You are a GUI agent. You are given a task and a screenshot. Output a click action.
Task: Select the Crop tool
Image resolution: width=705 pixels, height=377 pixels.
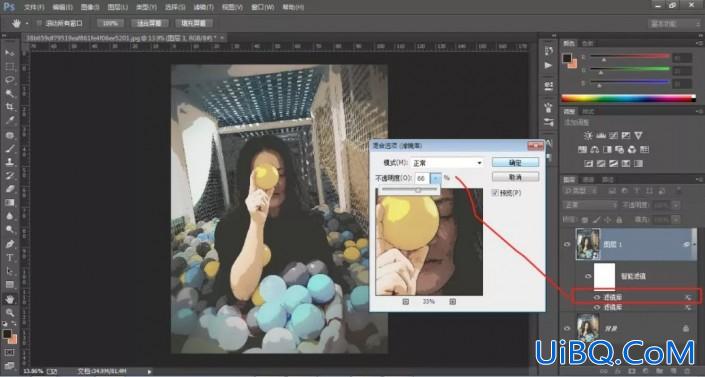coord(9,107)
